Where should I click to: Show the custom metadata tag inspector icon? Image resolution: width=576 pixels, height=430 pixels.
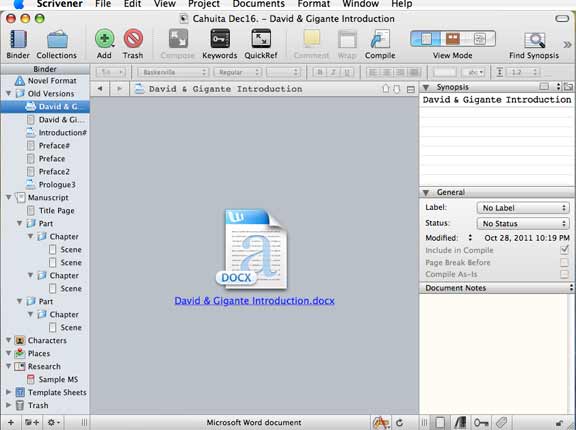tap(501, 423)
